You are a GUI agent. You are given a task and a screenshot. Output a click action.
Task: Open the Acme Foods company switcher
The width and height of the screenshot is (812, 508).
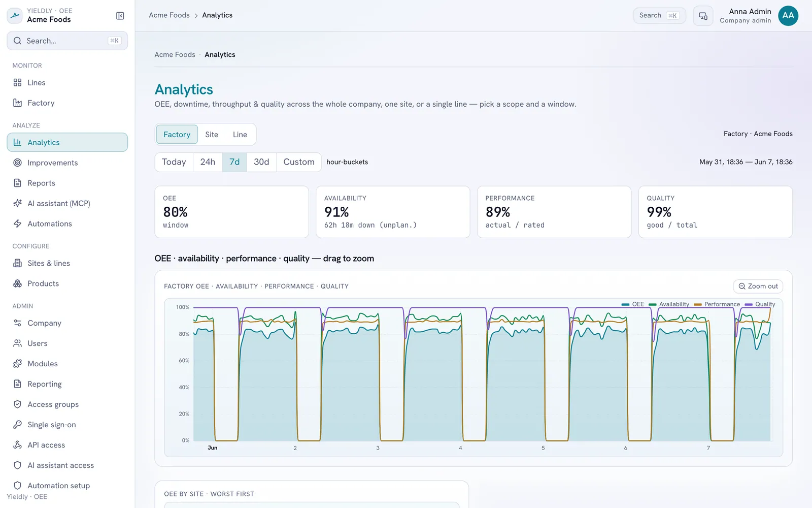click(49, 16)
